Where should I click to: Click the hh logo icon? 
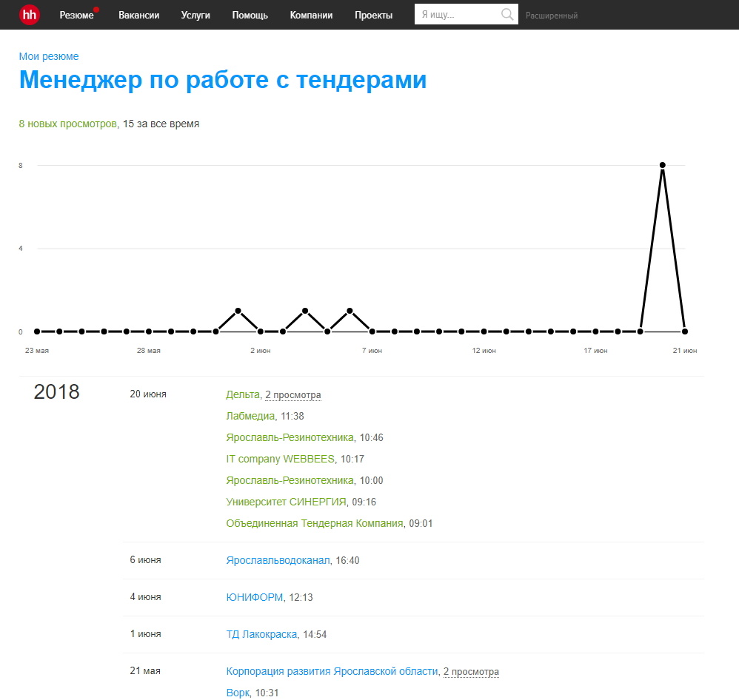[29, 15]
